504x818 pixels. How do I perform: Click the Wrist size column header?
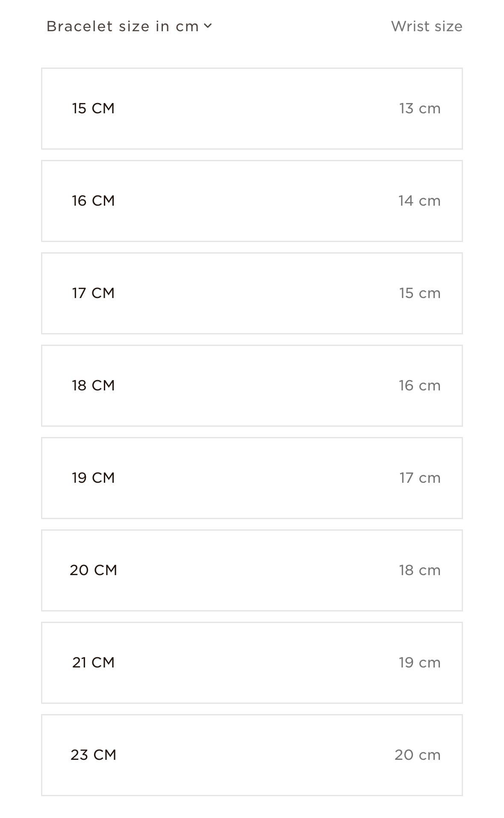click(426, 27)
